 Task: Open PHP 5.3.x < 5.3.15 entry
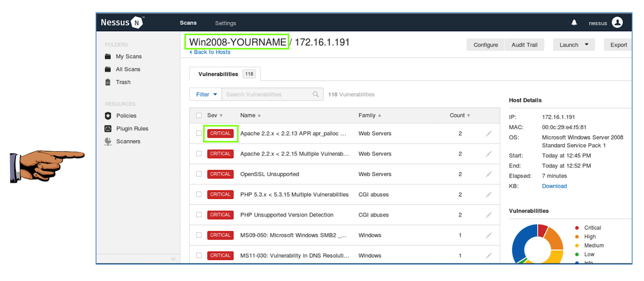(294, 194)
